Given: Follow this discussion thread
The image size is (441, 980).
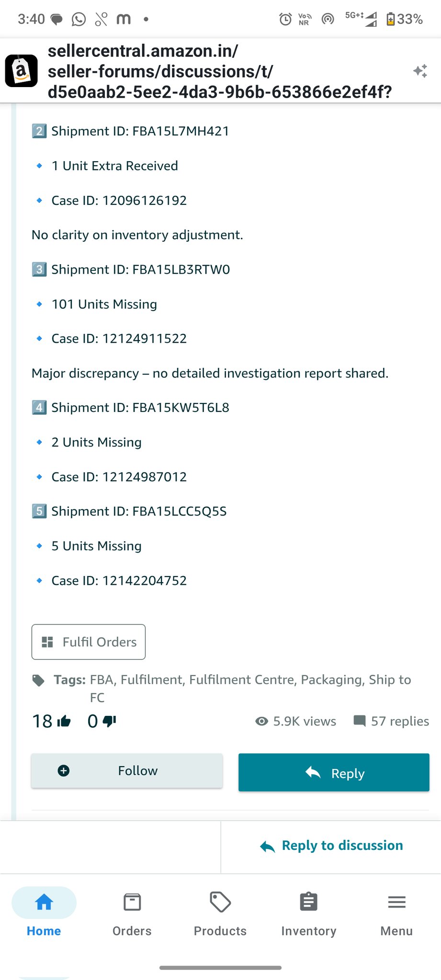Looking at the screenshot, I should click(127, 770).
